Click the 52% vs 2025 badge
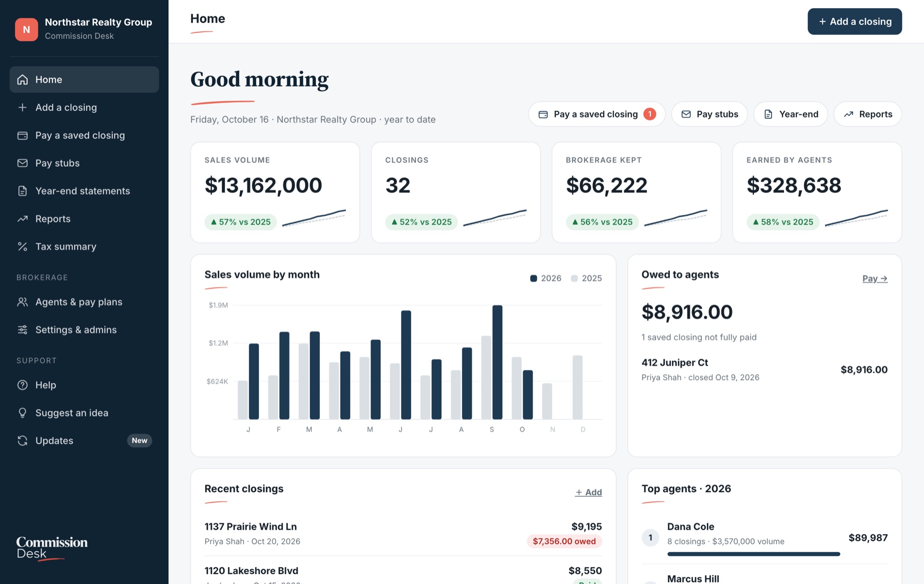The image size is (924, 584). [x=421, y=222]
